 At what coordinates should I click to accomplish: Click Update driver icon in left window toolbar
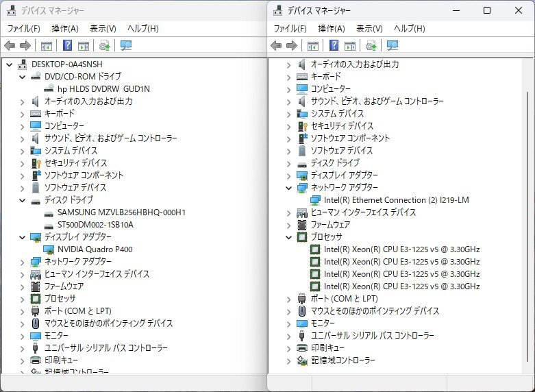104,45
